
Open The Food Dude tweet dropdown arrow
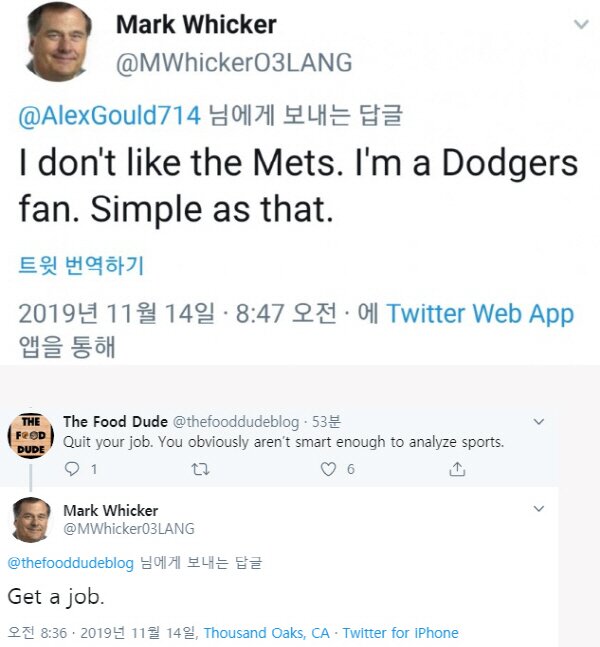(539, 421)
